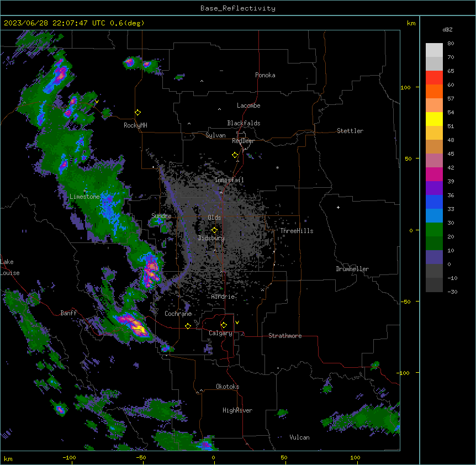Click the ThreeHills town label
The height and width of the screenshot is (465, 476).
[x=297, y=231]
